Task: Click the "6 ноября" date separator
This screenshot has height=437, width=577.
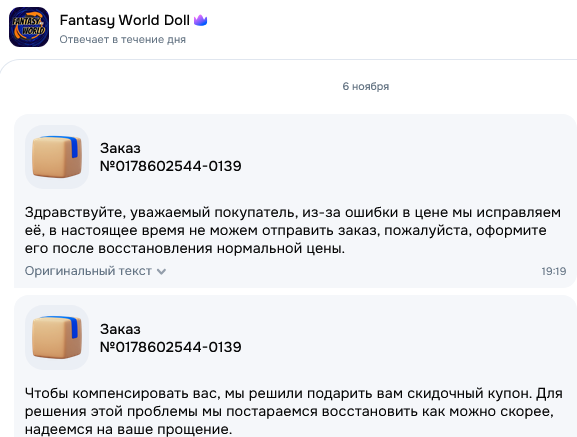Action: point(366,86)
